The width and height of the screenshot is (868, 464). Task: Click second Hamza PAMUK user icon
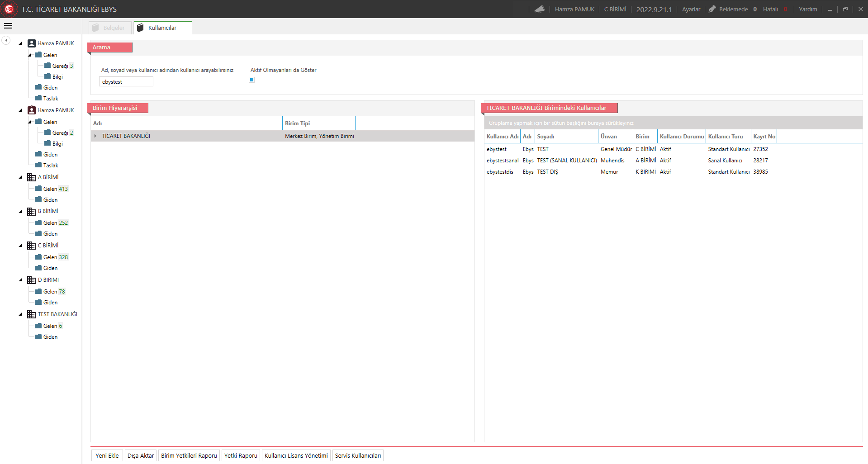[x=32, y=110]
